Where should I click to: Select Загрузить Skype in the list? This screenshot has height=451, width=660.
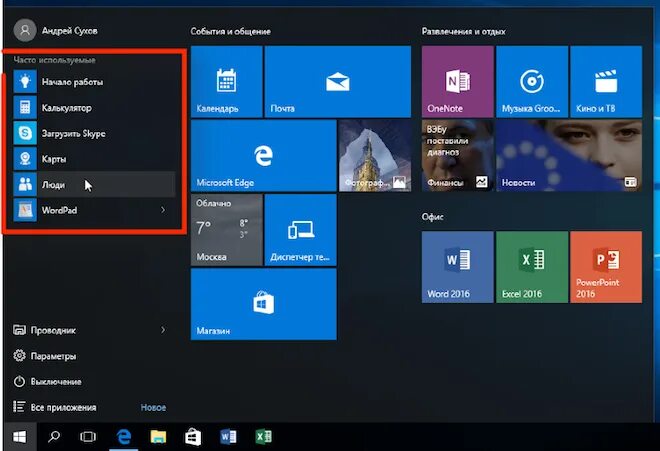pos(94,133)
